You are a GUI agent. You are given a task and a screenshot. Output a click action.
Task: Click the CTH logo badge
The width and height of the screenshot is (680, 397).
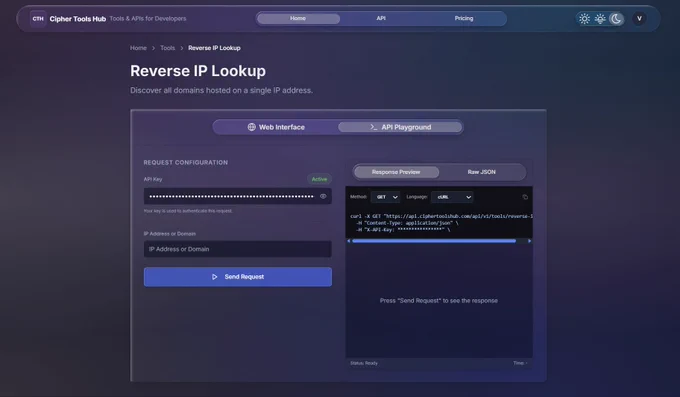(x=38, y=19)
